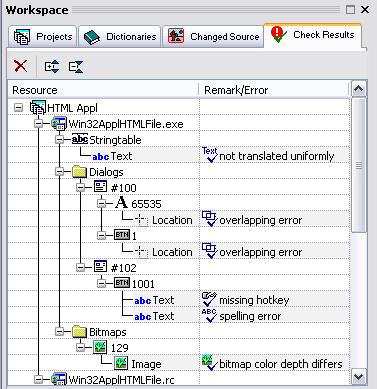Collapse the Win32ApplHTMLFile.exe node

pos(39,124)
